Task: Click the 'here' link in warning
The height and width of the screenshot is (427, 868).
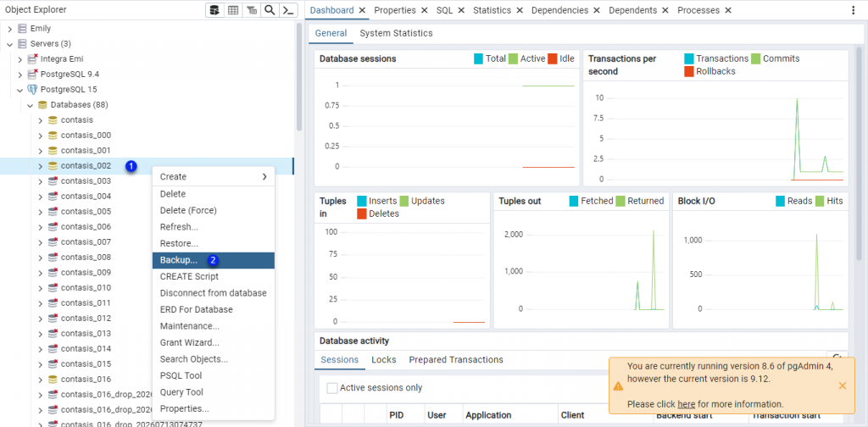Action: point(686,404)
